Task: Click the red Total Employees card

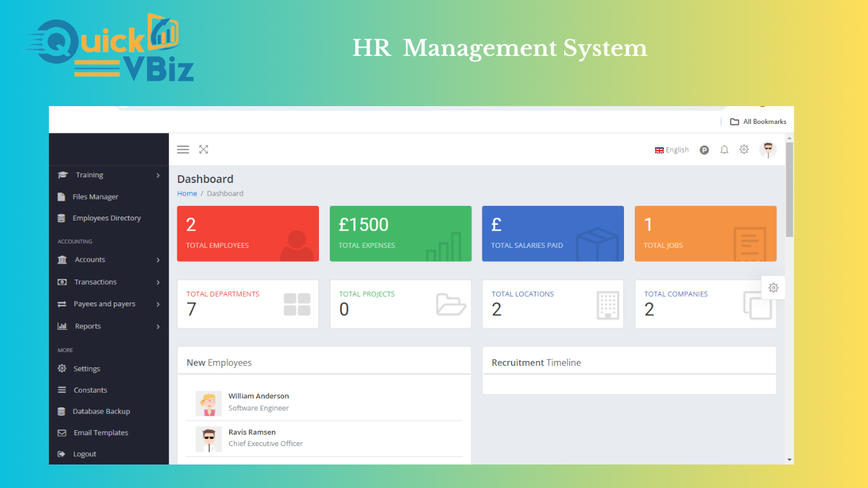Action: pyautogui.click(x=248, y=233)
